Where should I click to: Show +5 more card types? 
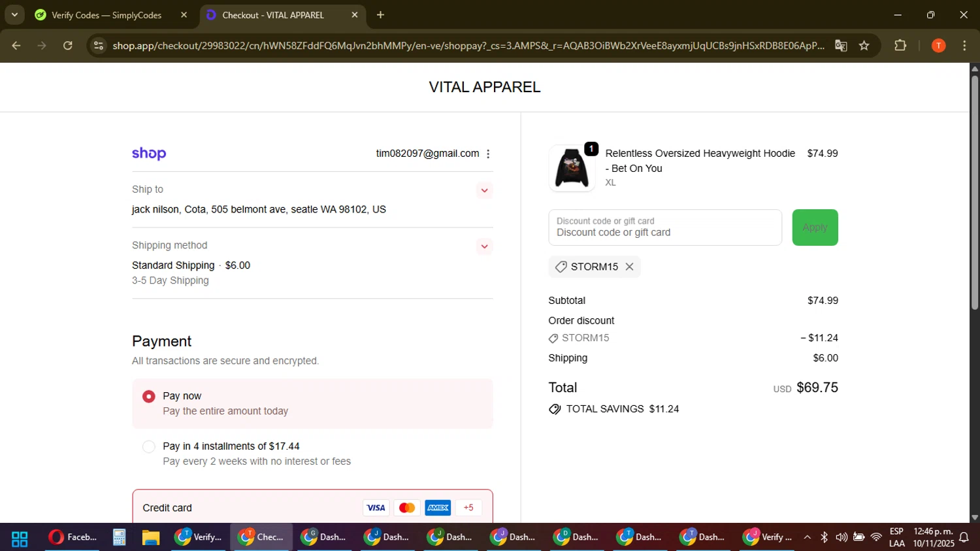tap(468, 508)
